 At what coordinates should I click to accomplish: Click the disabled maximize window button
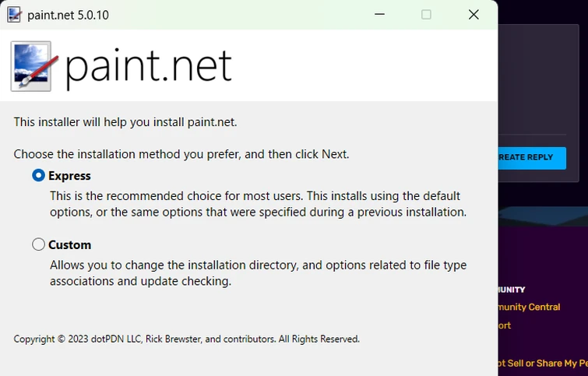(426, 15)
